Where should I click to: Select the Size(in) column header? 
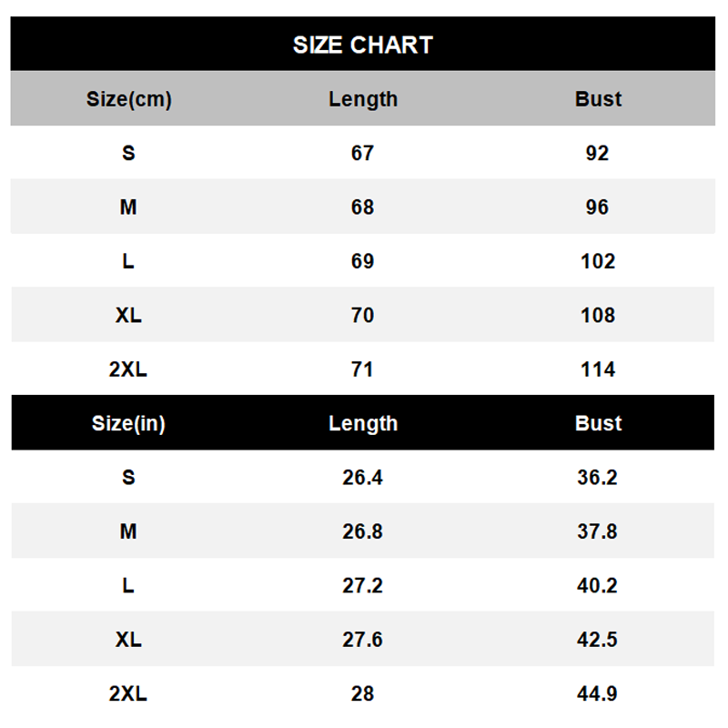point(128,423)
